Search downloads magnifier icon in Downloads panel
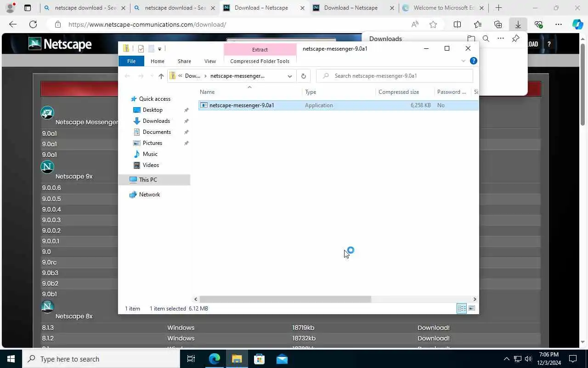 (x=486, y=39)
